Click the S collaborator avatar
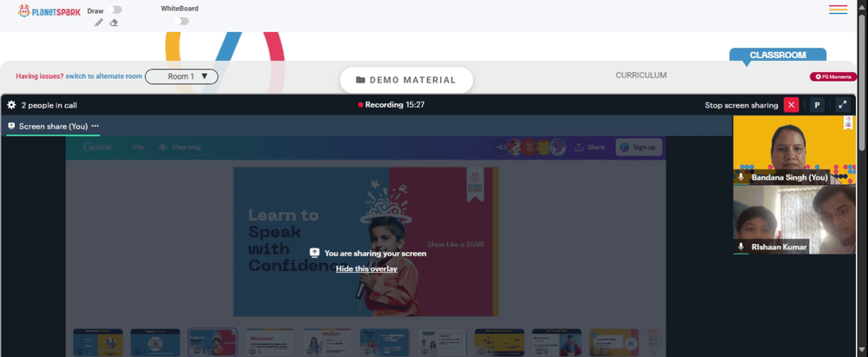Image resolution: width=868 pixels, height=357 pixels. [x=529, y=148]
